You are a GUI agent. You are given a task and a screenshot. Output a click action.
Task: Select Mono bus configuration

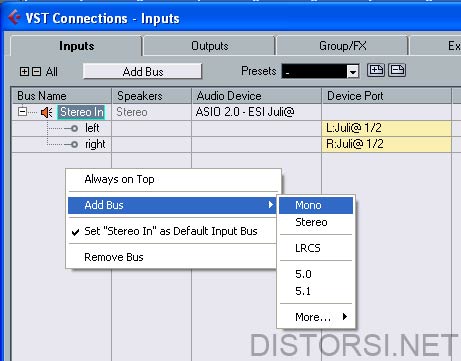[x=316, y=205]
